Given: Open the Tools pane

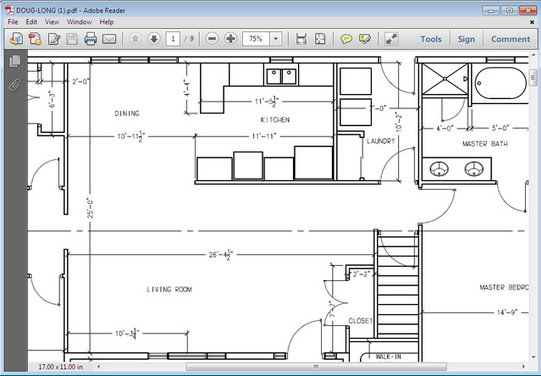Looking at the screenshot, I should (x=431, y=39).
